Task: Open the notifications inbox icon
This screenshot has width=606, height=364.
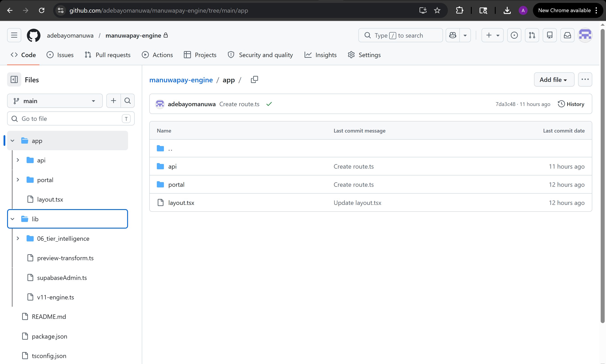Action: tap(567, 35)
